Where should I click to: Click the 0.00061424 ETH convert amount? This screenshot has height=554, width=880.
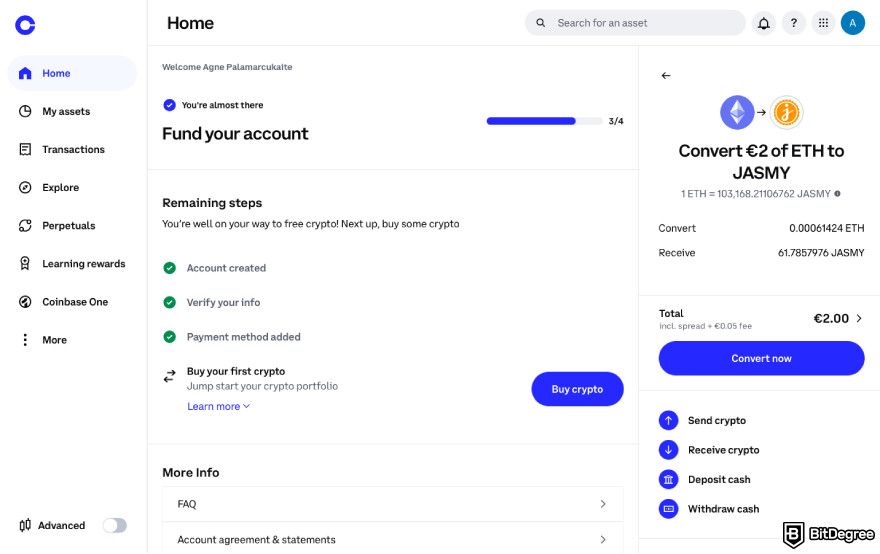[827, 228]
